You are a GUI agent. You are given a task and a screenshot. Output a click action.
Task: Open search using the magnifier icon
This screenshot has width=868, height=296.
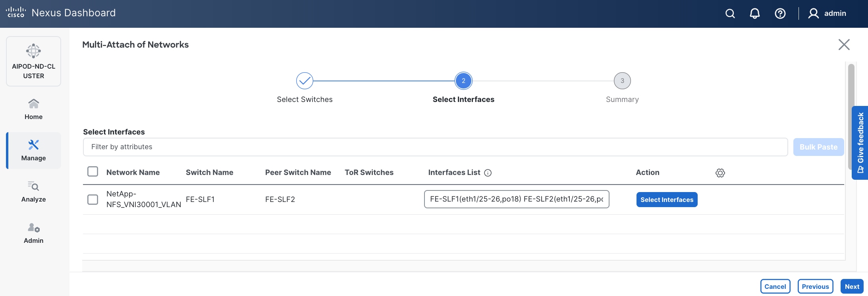tap(730, 13)
